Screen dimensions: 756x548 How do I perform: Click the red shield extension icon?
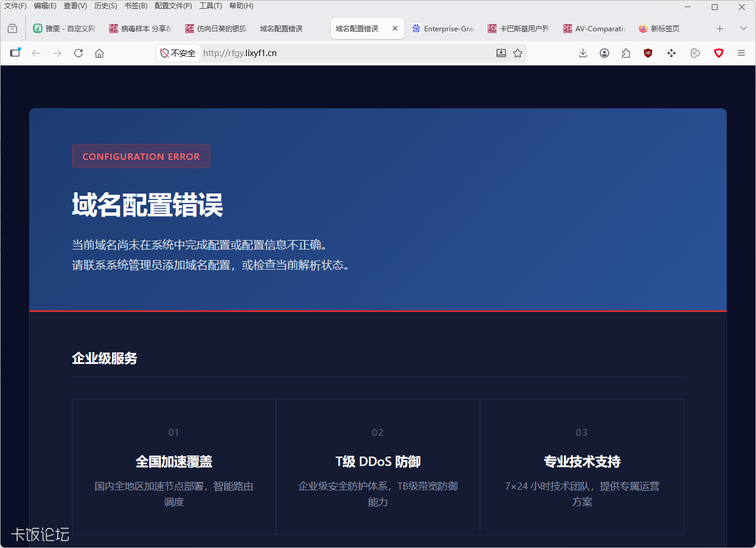(x=719, y=53)
